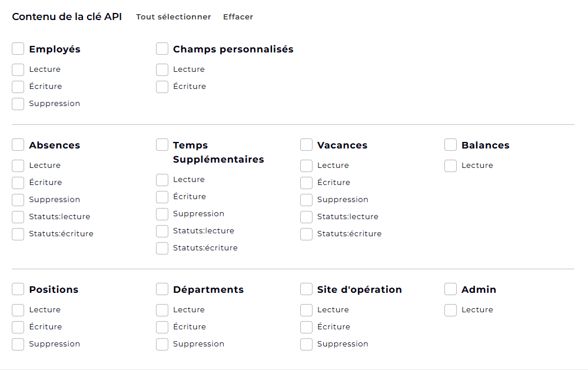Viewport: 588px width, 370px height.
Task: Enable Écriture under Positions
Action: click(18, 327)
